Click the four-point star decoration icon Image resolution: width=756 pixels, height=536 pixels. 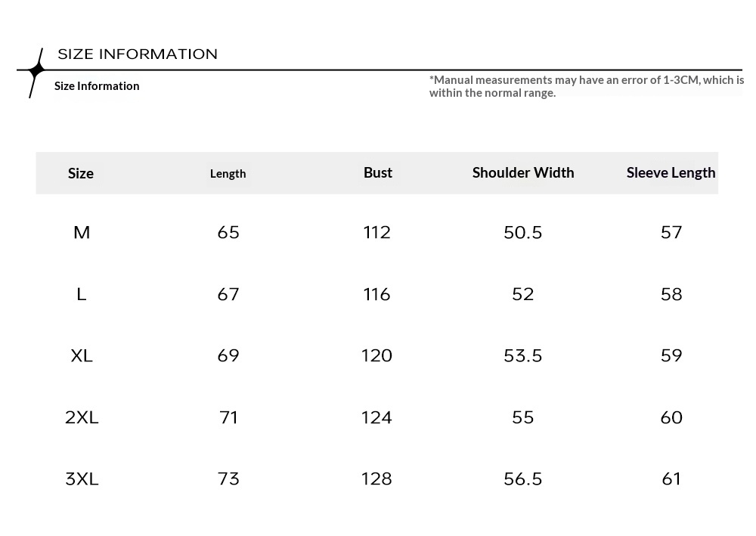coord(36,71)
